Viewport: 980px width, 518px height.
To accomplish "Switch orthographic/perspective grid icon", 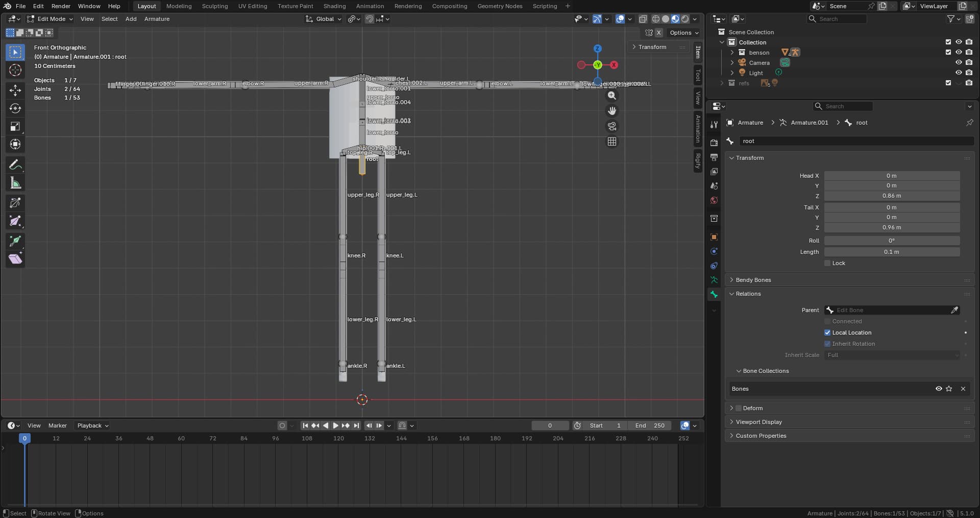I will point(612,142).
